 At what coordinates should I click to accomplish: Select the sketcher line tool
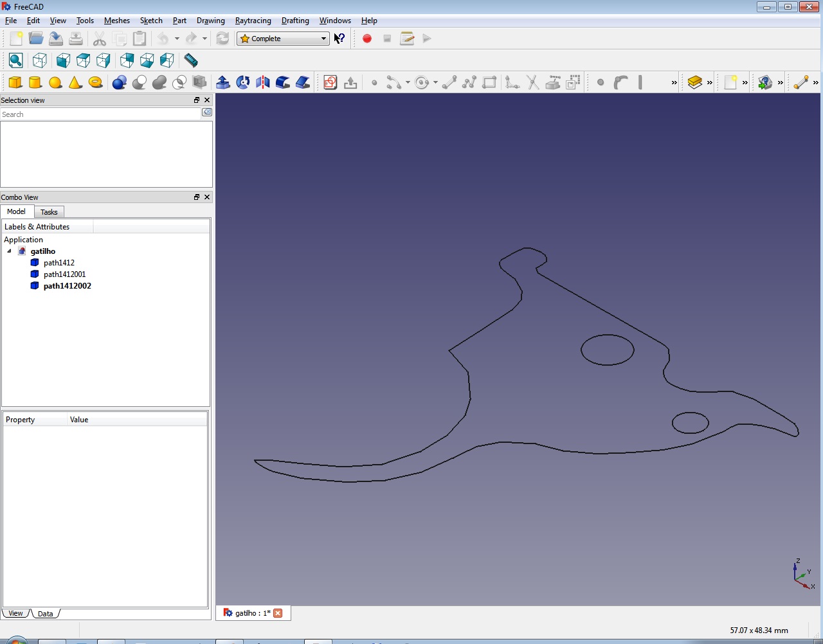pos(449,82)
